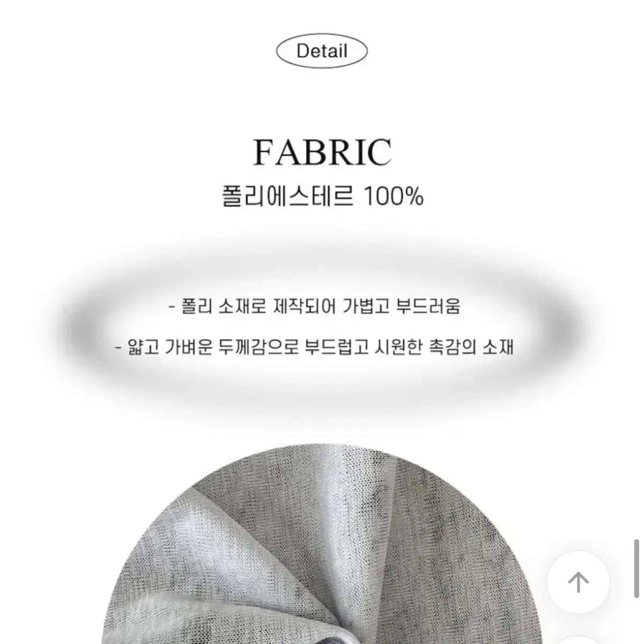Image resolution: width=644 pixels, height=644 pixels.
Task: Click the word 폴리에스테르 under FABRIC
Action: pyautogui.click(x=288, y=197)
